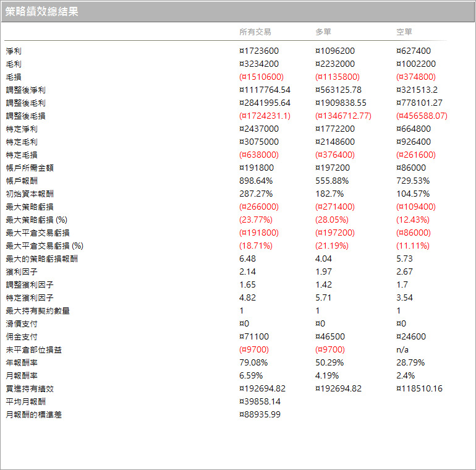476x470 pixels.
Task: Click the 佣金支付 value ¤71100
Action: coord(256,337)
